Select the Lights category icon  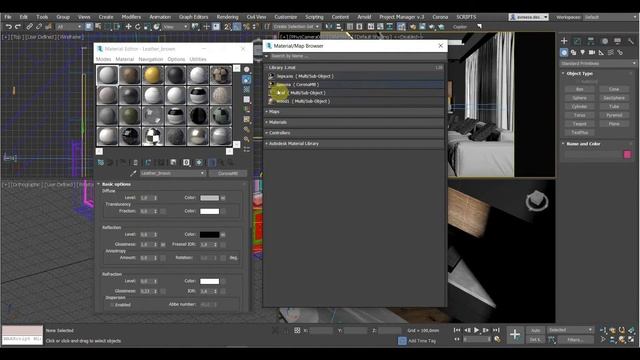point(582,52)
